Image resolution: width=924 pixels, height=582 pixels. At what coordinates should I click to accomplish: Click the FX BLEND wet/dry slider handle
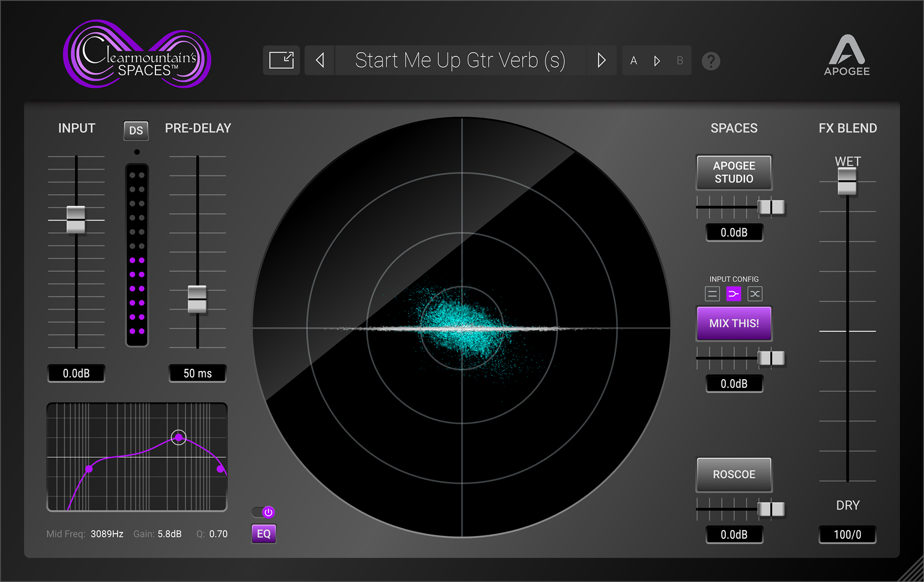coord(847,181)
